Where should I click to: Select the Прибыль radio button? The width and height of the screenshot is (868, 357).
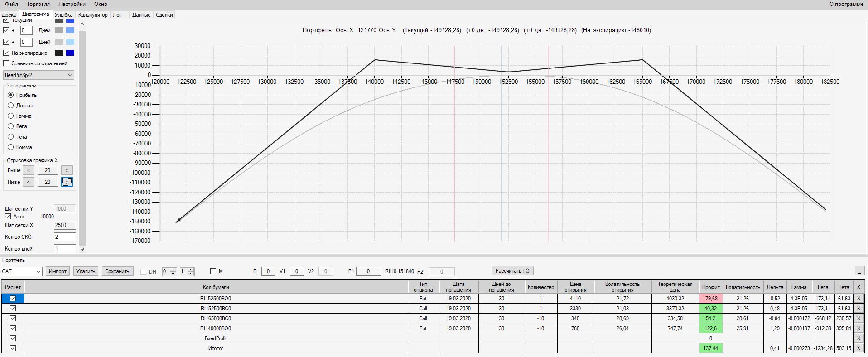(11, 95)
